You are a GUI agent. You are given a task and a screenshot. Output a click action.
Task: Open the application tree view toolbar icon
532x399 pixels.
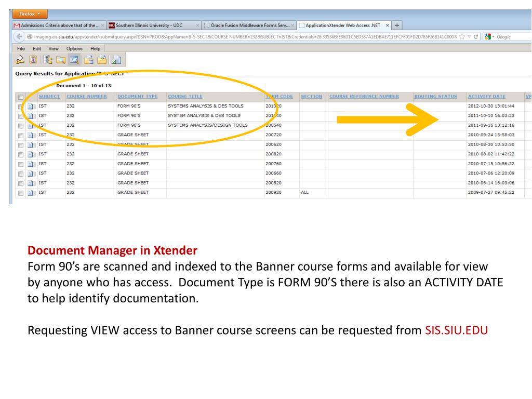48,60
